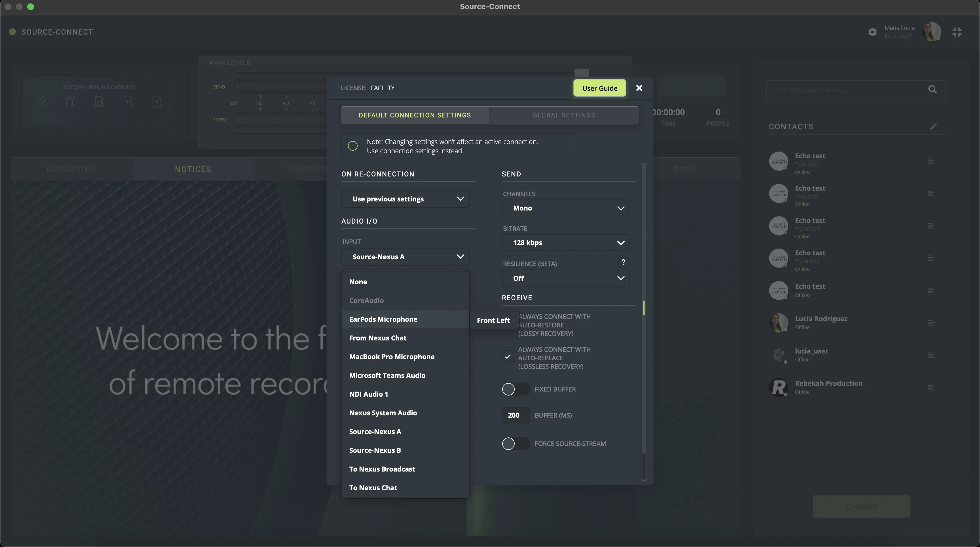Select the 'lucia_user' contact name
This screenshot has width=980, height=547.
pos(812,351)
